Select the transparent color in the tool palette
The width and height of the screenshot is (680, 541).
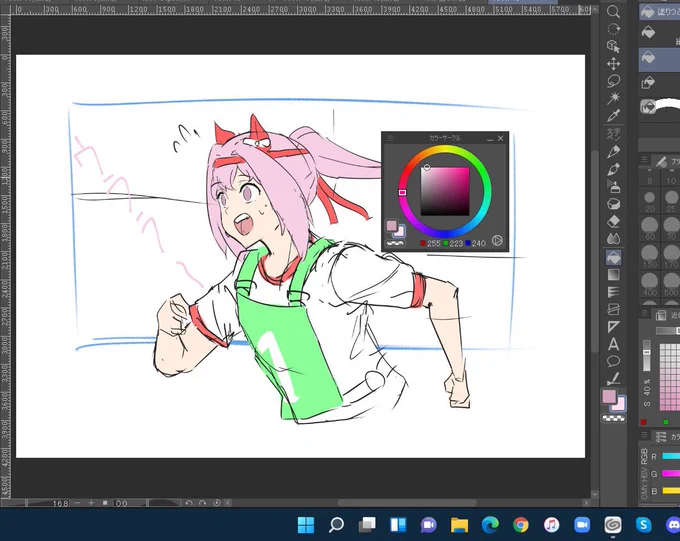tap(614, 419)
